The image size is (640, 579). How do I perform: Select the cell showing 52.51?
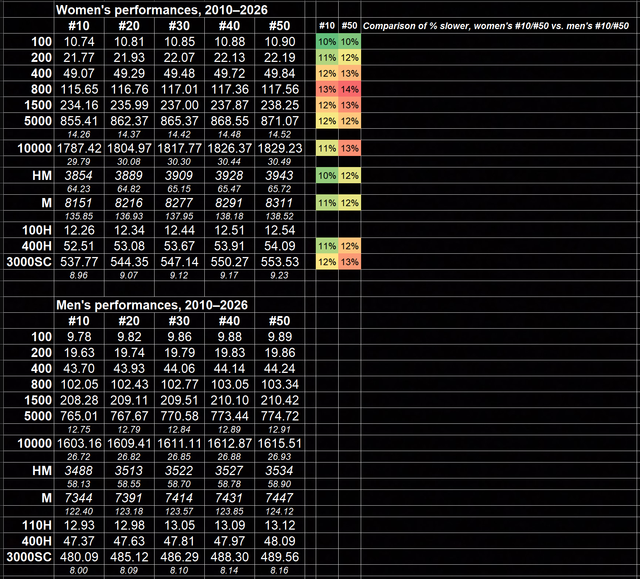(x=79, y=246)
